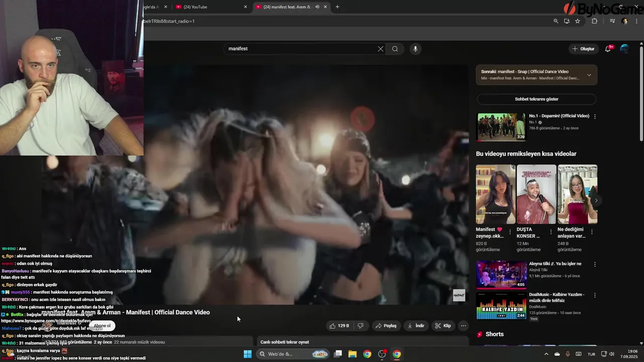
Task: Click the Klip clip button
Action: click(x=443, y=326)
